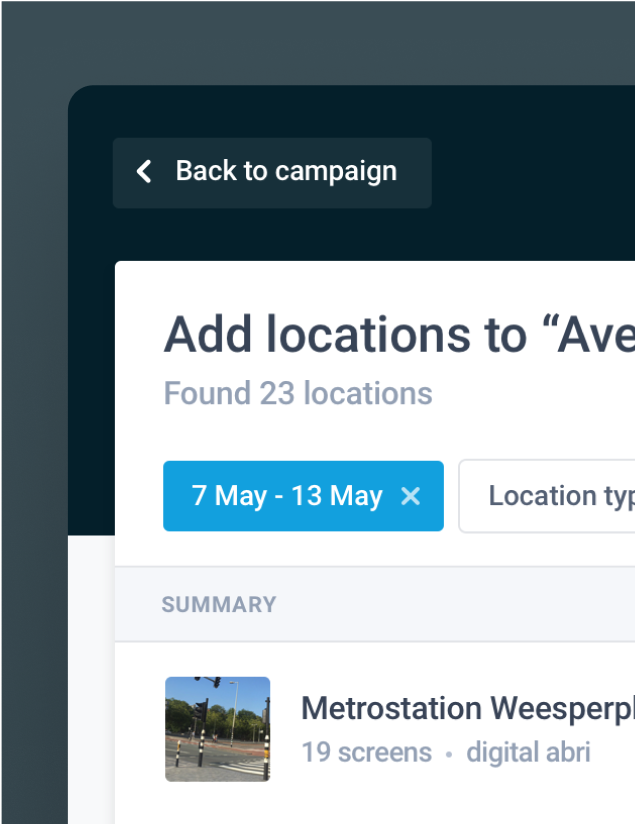The height and width of the screenshot is (824, 635).
Task: Click the "19 screens" label
Action: point(366,752)
